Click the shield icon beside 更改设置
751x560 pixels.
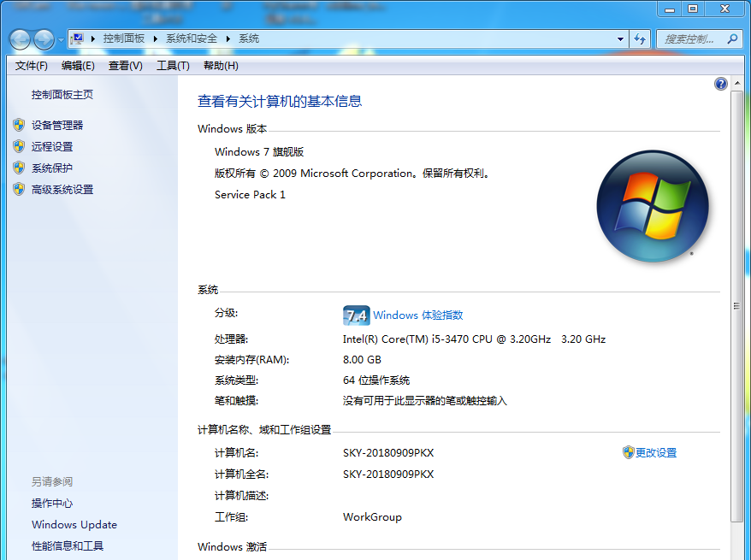point(629,452)
